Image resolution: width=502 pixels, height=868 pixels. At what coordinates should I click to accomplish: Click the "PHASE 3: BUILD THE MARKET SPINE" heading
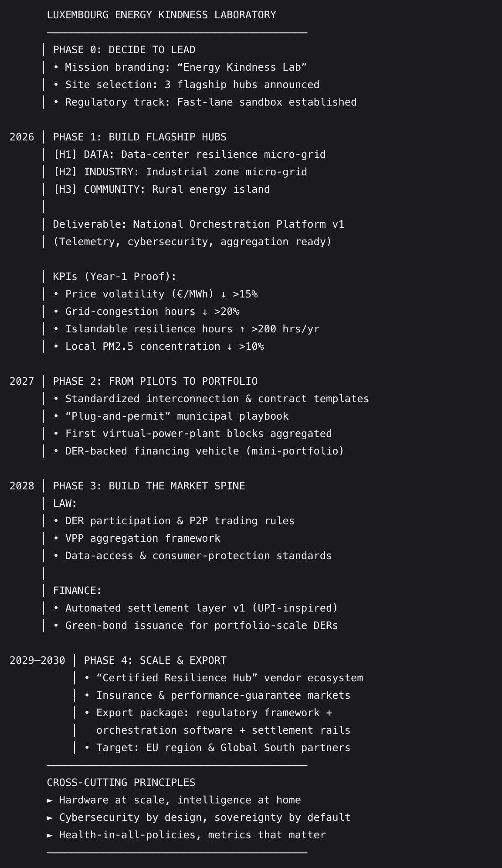[x=149, y=486]
